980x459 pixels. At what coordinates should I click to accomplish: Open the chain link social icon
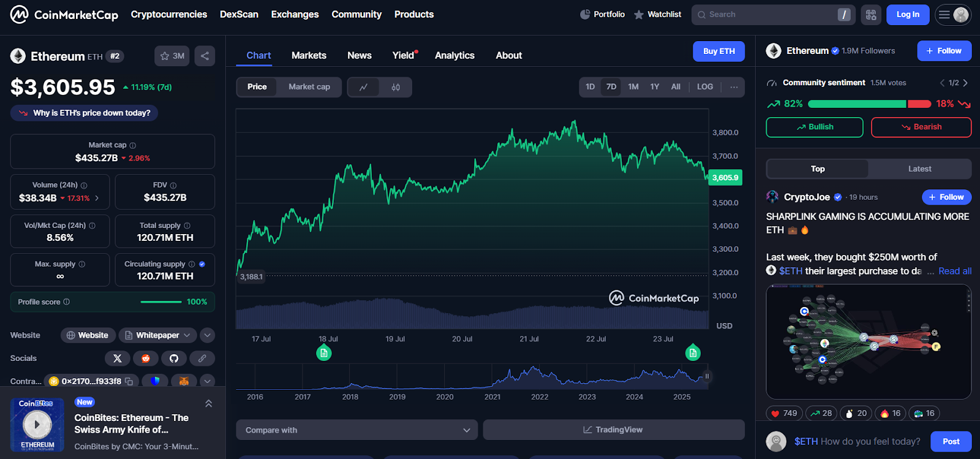(x=202, y=358)
